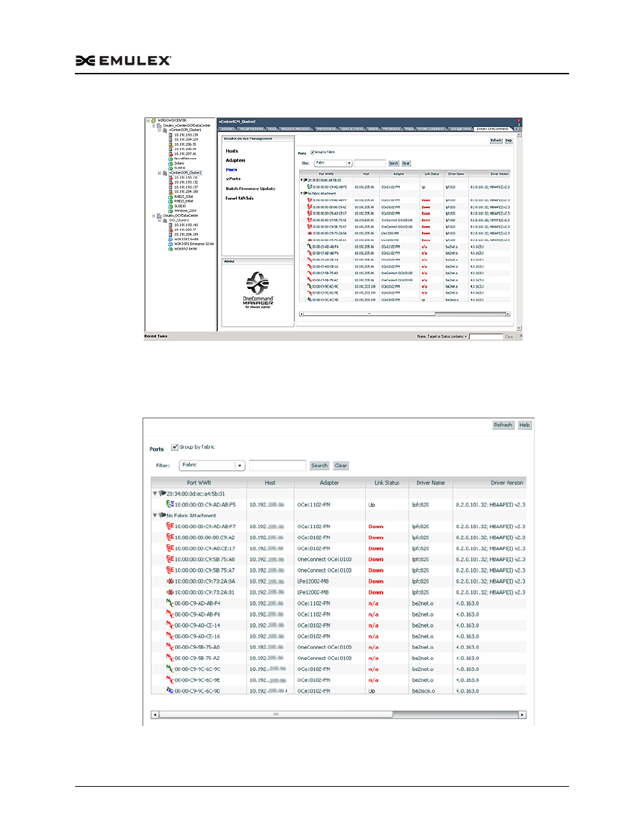Collapse the Emulex_OCVDataCenter tree node
Image resolution: width=644 pixels, height=834 pixels.
pyautogui.click(x=154, y=216)
